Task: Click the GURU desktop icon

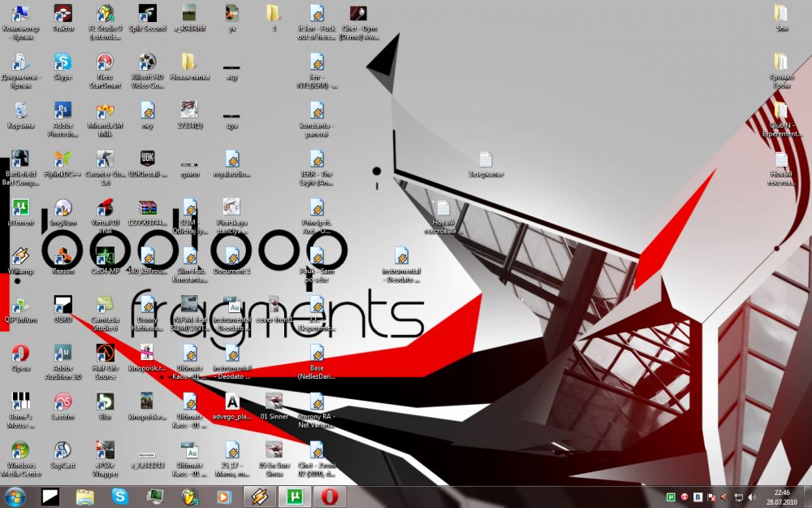Action: tap(63, 310)
